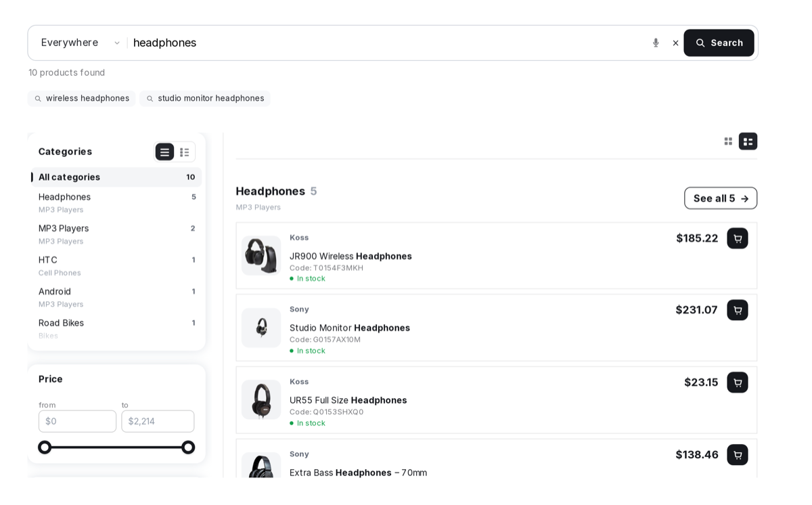Click code Q0153SHXQ0 text
The width and height of the screenshot is (812, 505).
pos(326,412)
